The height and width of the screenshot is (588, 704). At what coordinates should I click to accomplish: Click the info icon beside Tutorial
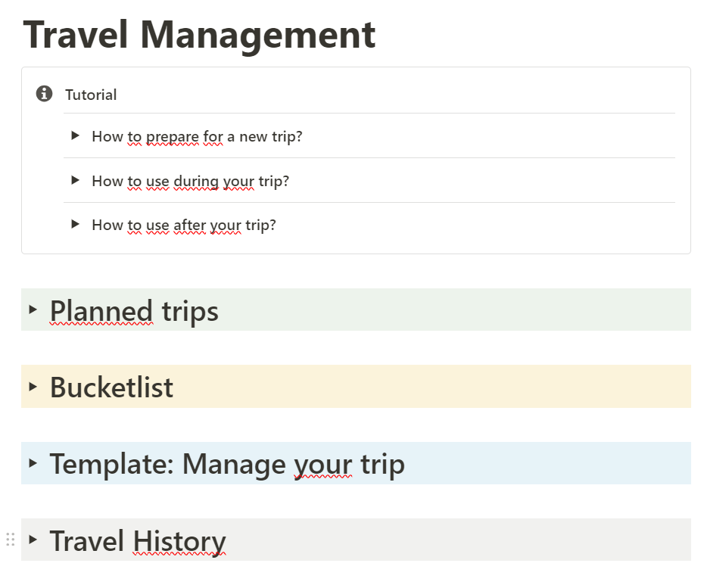[45, 94]
